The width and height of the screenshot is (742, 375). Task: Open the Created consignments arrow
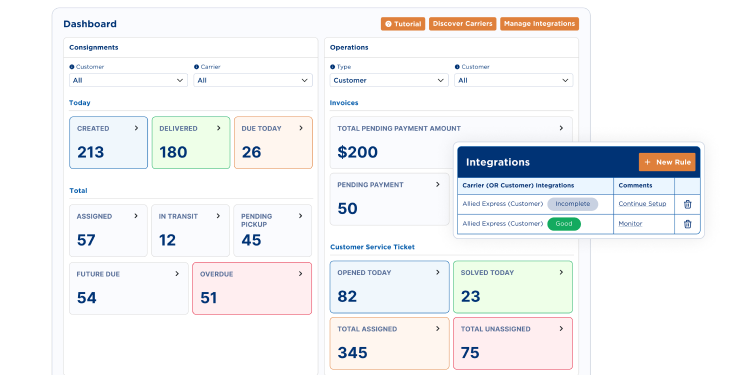click(136, 128)
